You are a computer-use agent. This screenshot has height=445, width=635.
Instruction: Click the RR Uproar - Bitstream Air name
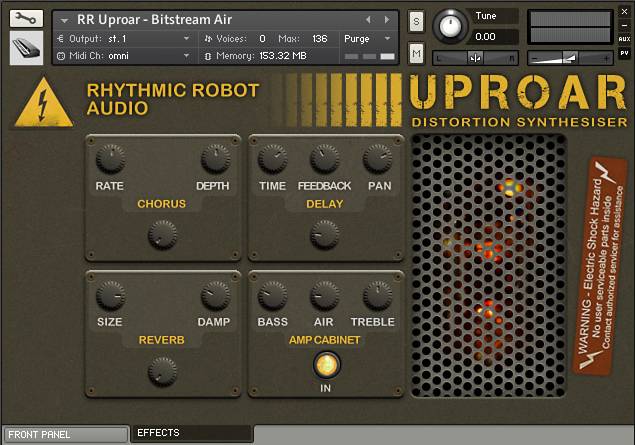154,19
